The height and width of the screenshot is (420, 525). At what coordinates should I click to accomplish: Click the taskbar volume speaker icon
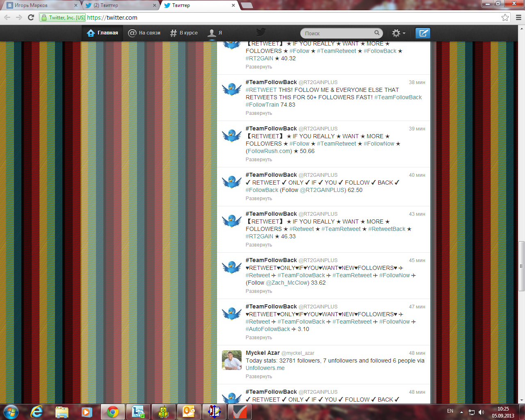point(481,412)
